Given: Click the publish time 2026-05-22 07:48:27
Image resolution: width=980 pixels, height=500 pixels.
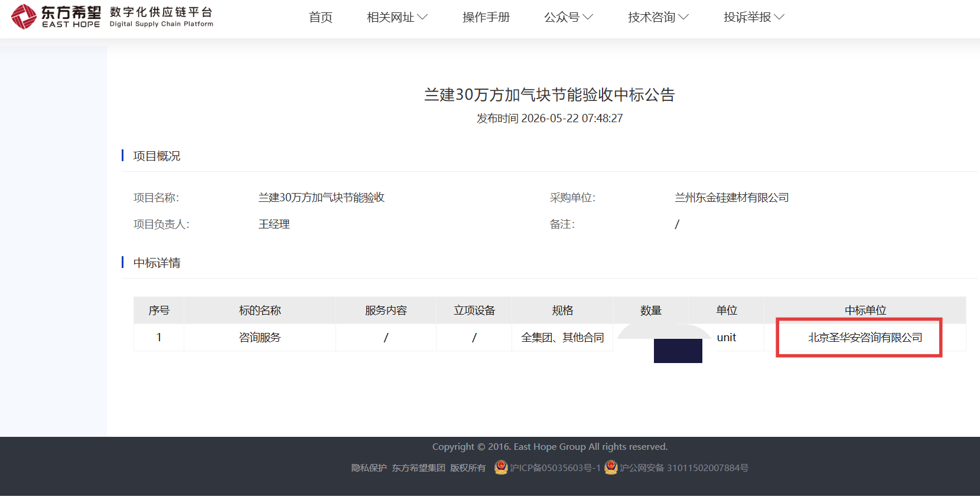Looking at the screenshot, I should (x=572, y=119).
